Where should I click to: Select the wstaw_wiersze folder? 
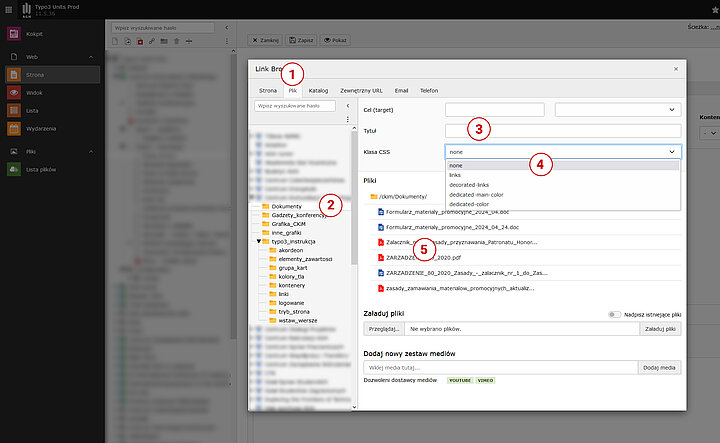pyautogui.click(x=298, y=320)
